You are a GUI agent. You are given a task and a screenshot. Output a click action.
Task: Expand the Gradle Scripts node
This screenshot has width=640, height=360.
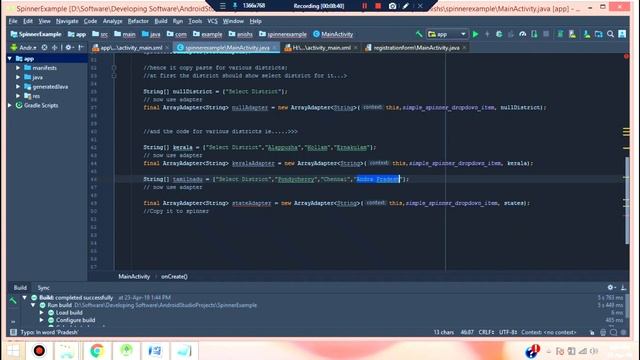[10, 105]
